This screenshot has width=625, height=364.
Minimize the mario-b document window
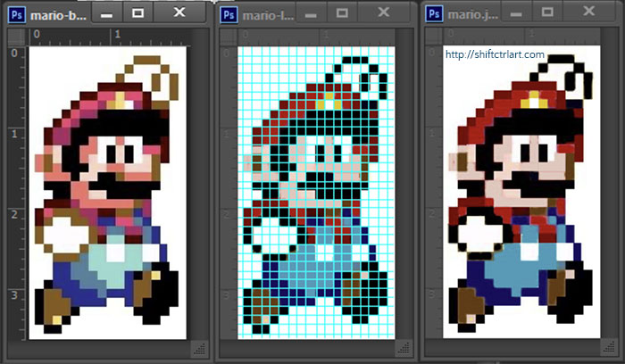pos(106,13)
